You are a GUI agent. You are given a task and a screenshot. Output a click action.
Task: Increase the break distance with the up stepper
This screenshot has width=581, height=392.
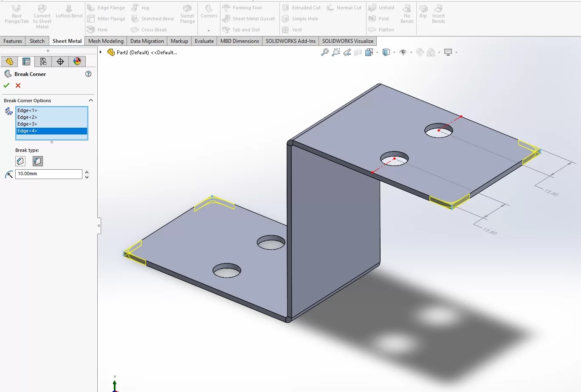pos(87,171)
